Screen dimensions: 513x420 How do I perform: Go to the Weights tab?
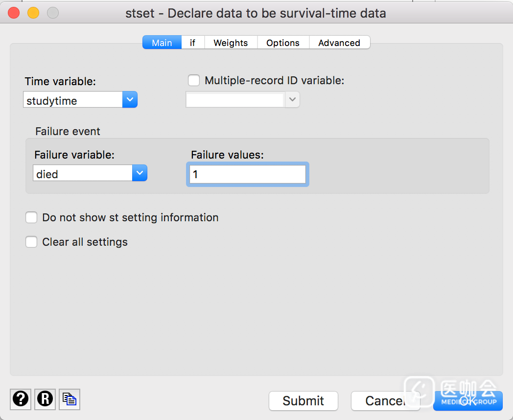click(x=231, y=43)
